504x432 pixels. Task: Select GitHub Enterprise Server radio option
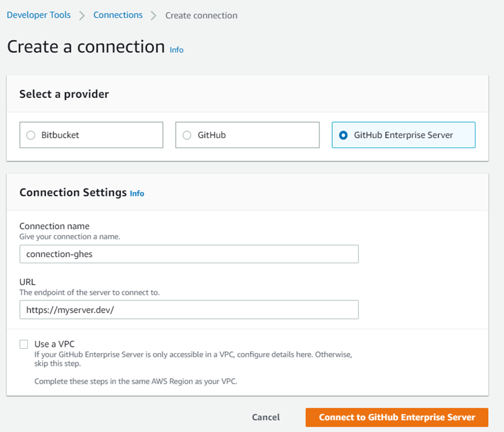click(x=344, y=135)
